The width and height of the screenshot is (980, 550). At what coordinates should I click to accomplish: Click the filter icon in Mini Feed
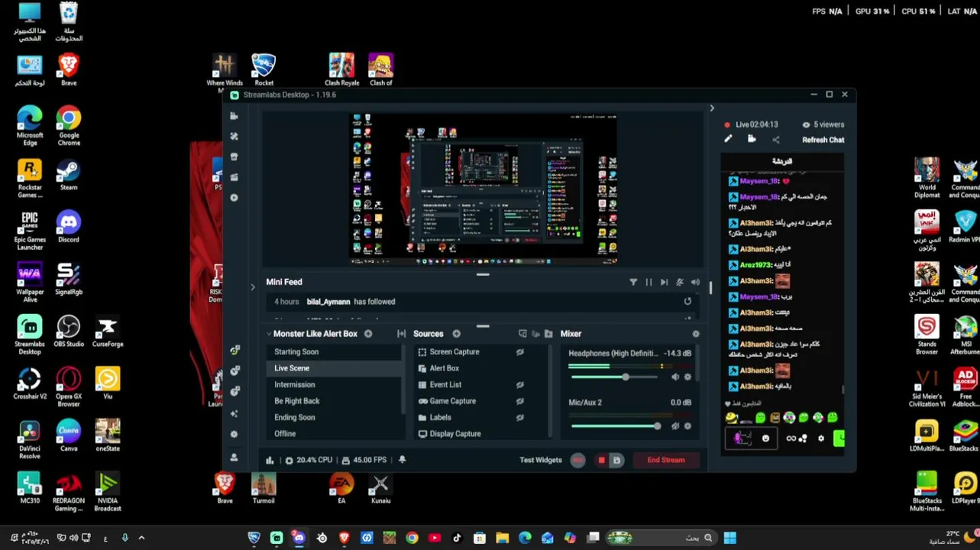[633, 282]
